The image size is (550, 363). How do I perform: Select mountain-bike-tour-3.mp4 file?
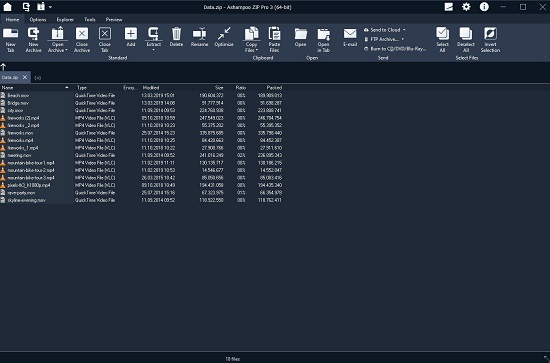[x=141, y=178]
